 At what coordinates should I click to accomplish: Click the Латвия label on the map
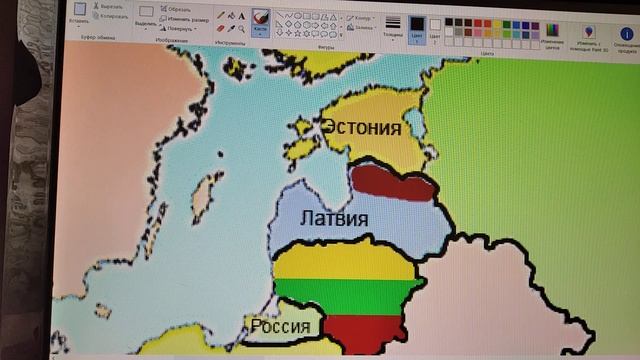(334, 218)
